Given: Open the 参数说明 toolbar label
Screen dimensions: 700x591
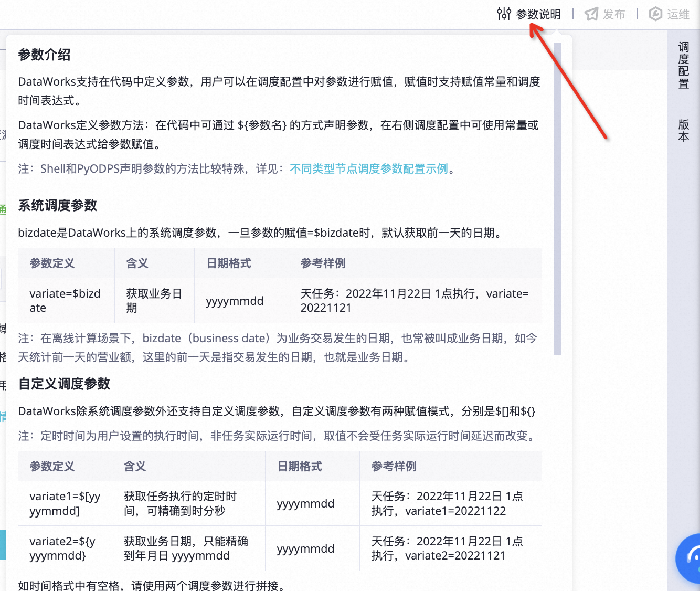Looking at the screenshot, I should pyautogui.click(x=538, y=14).
